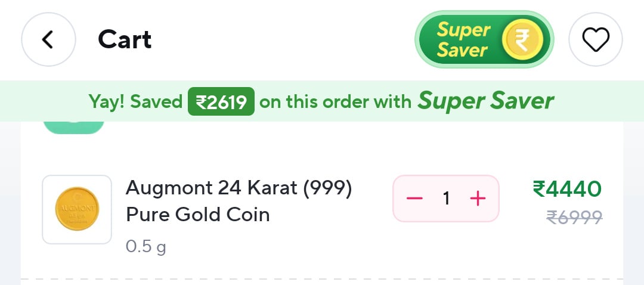Click the teal icon peeking below the banner
The image size is (644, 285).
73,128
